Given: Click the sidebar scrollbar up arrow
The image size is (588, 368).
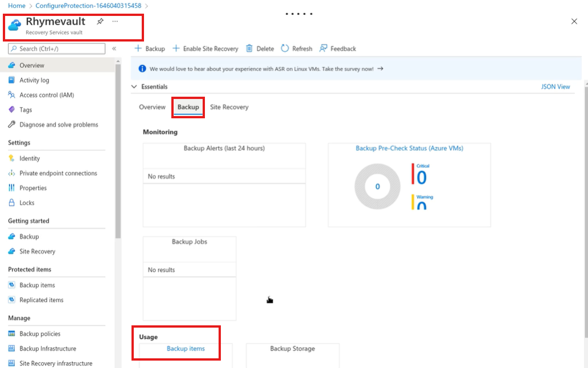Looking at the screenshot, I should [118, 61].
